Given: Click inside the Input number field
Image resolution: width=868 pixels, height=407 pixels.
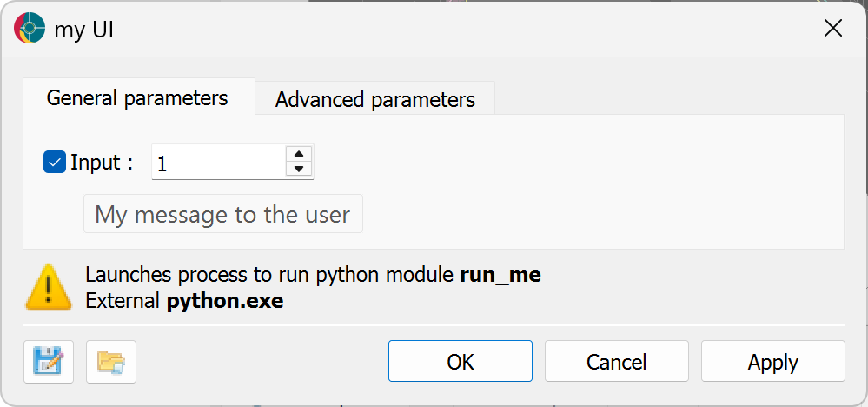Looking at the screenshot, I should [x=219, y=163].
